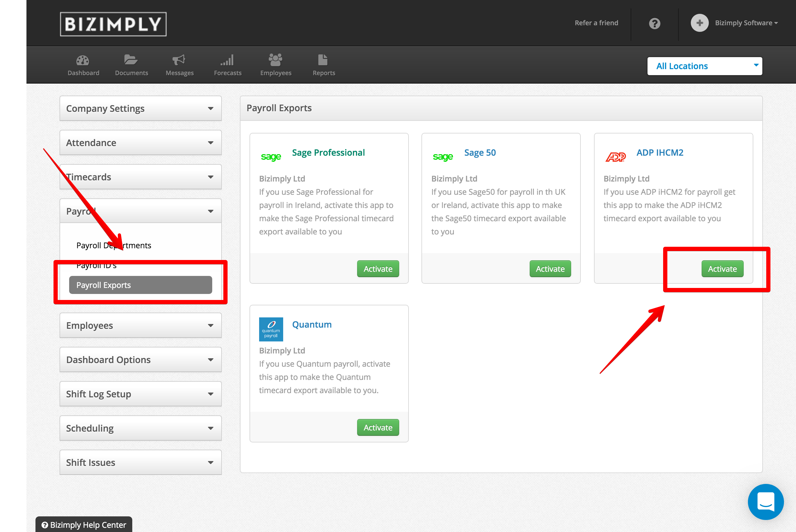
Task: Expand the Company Settings section
Action: 140,108
